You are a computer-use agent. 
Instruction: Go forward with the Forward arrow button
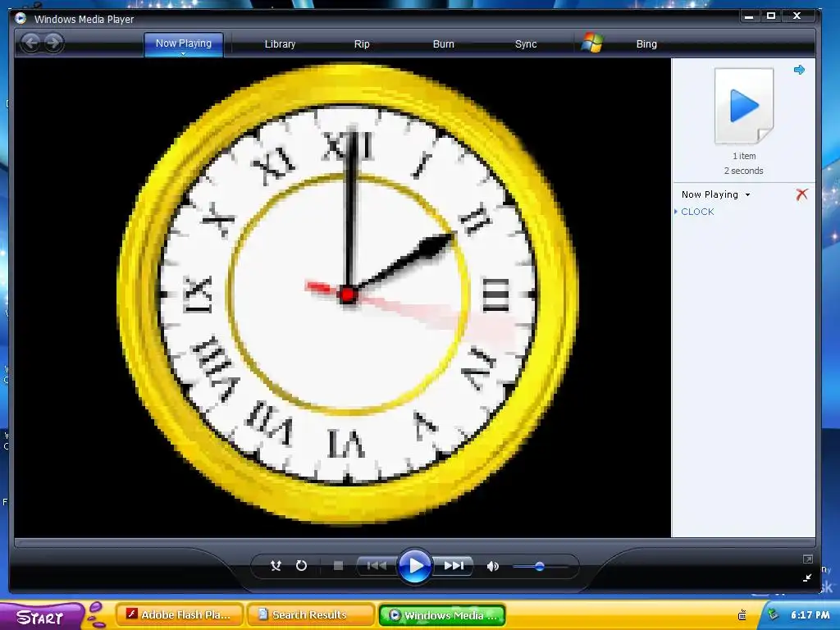[53, 43]
